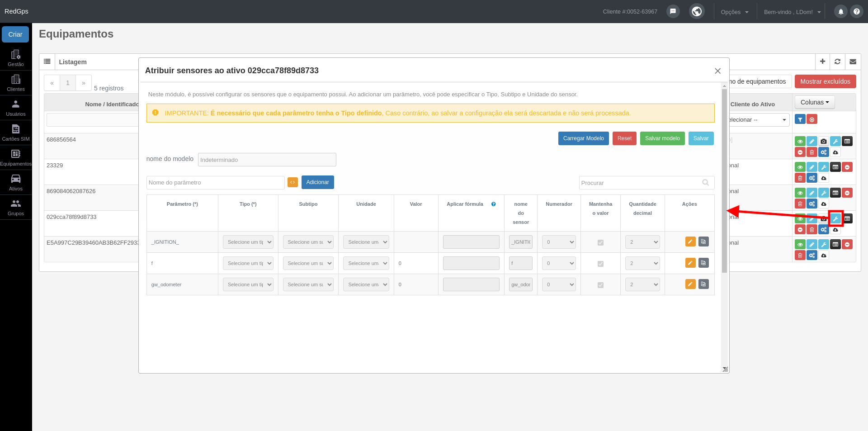868x431 pixels.
Task: Expand the Colunas dropdown
Action: pos(815,102)
